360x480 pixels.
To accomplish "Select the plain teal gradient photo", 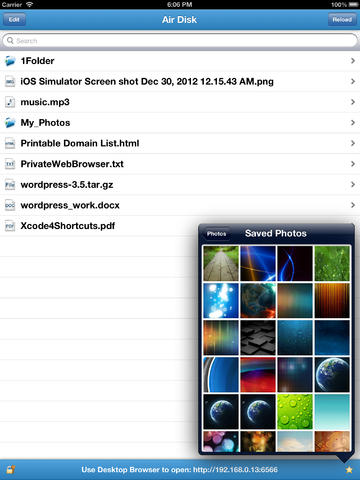I will (332, 412).
